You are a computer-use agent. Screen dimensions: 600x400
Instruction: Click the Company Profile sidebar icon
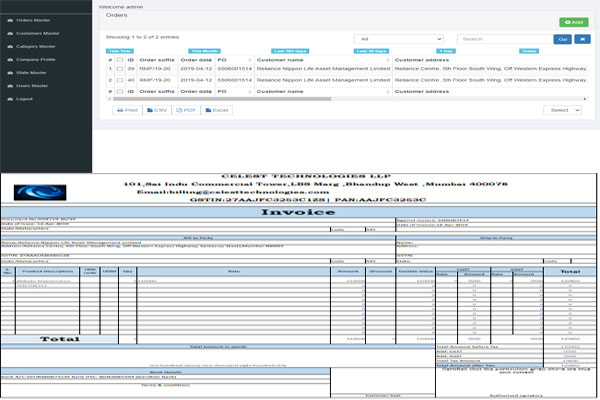(10, 59)
